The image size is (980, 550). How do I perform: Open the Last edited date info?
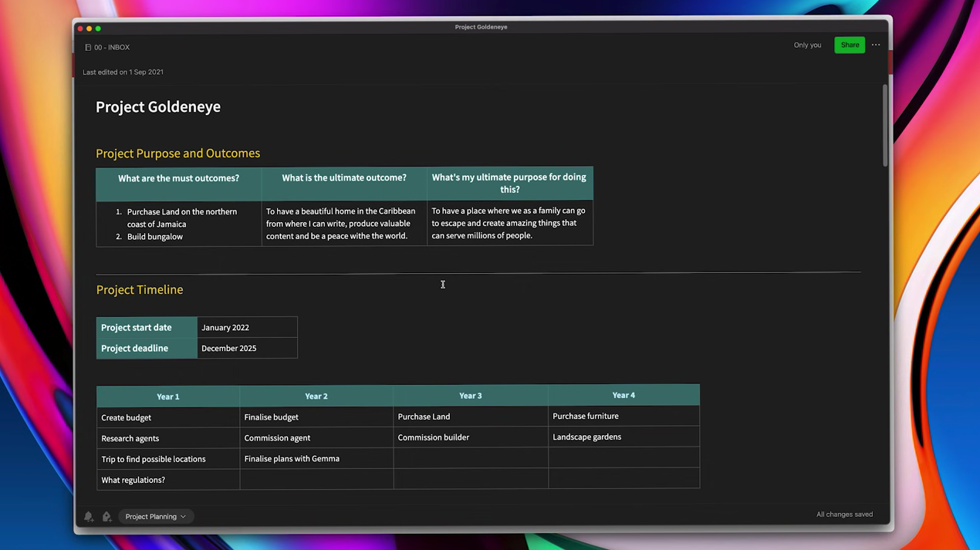tap(123, 72)
